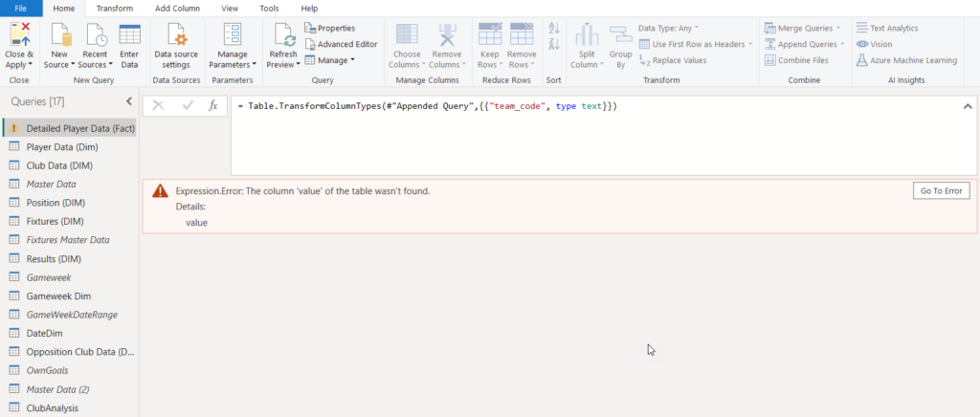This screenshot has width=980, height=417.
Task: Click the Group By icon
Action: click(620, 35)
